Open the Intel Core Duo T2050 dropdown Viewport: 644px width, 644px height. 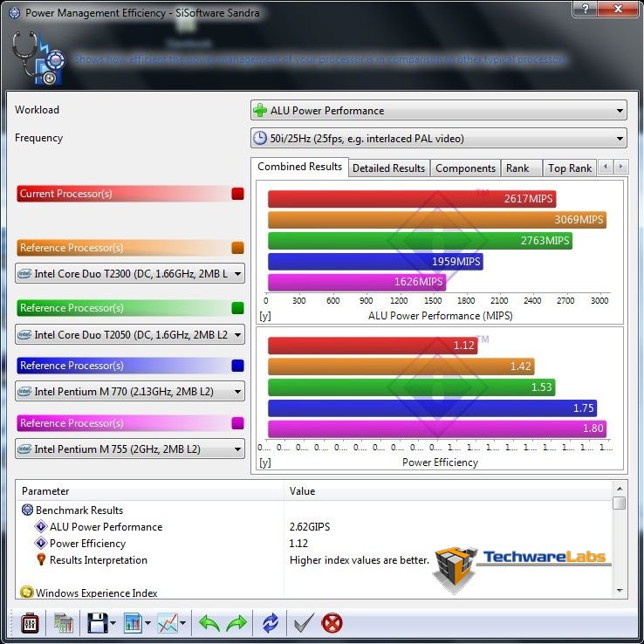130,335
